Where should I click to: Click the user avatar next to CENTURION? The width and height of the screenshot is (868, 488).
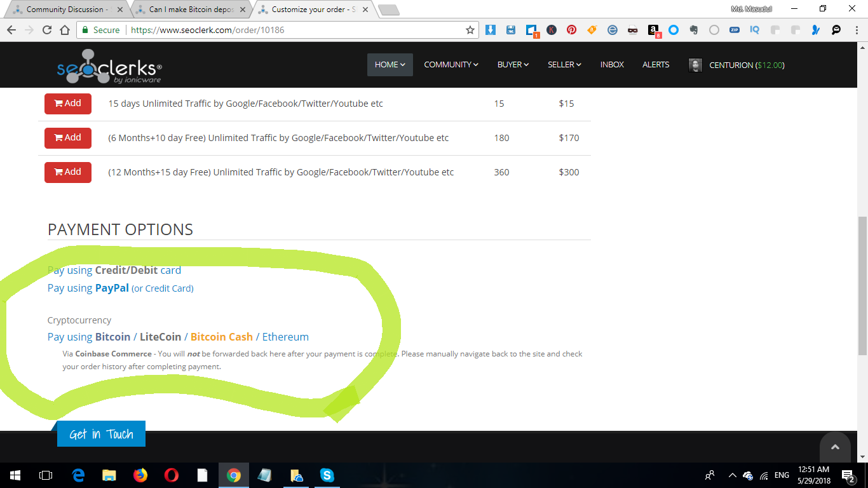(x=695, y=65)
